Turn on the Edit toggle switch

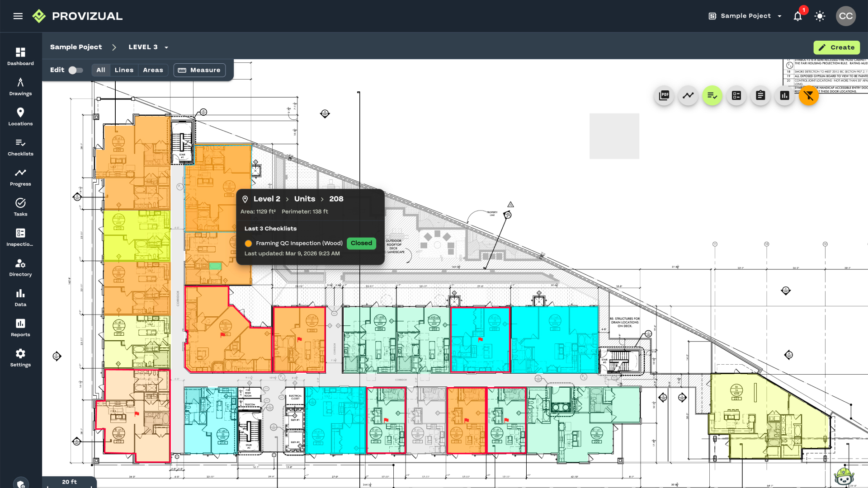click(75, 70)
